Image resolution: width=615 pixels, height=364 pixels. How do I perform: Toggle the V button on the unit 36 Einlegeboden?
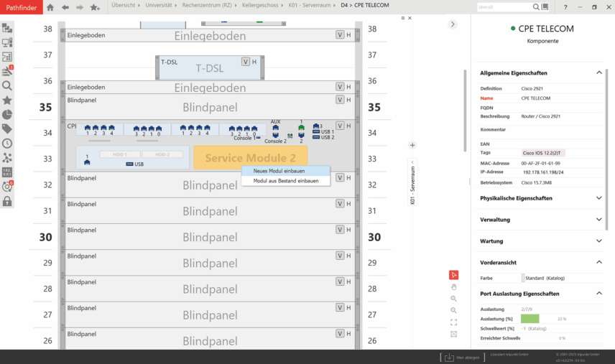[x=340, y=87]
